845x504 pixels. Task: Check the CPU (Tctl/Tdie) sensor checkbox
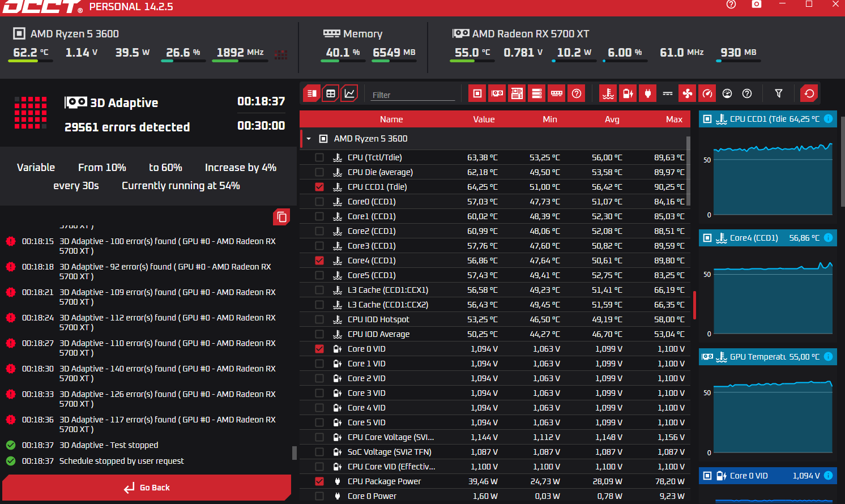tap(319, 157)
